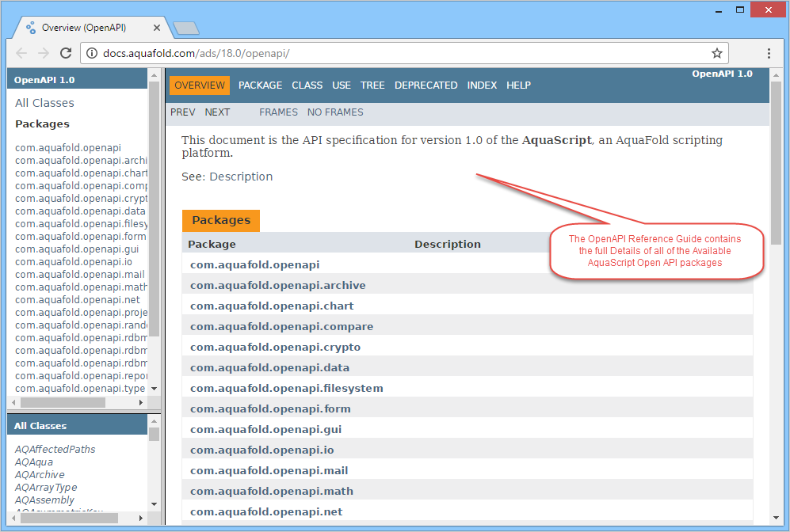This screenshot has height=532, width=790.
Task: Open com.aquafold.openapi.math in the table
Action: pyautogui.click(x=272, y=492)
